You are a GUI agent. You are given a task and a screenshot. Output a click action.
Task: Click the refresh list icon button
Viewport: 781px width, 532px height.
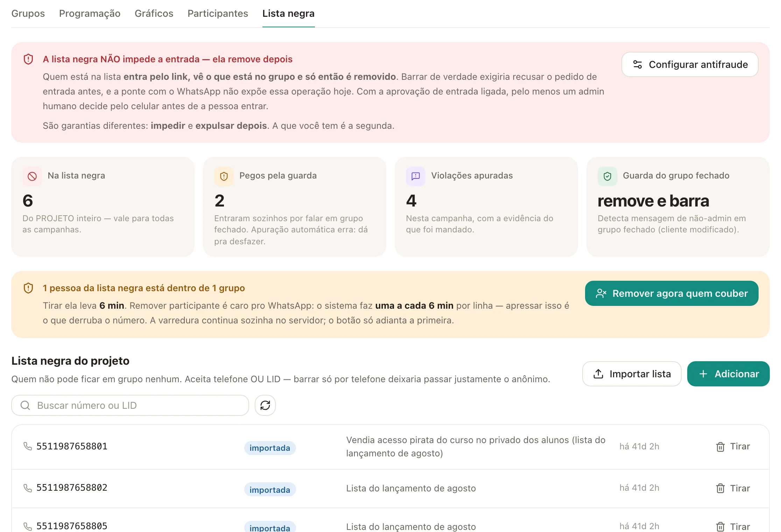265,405
